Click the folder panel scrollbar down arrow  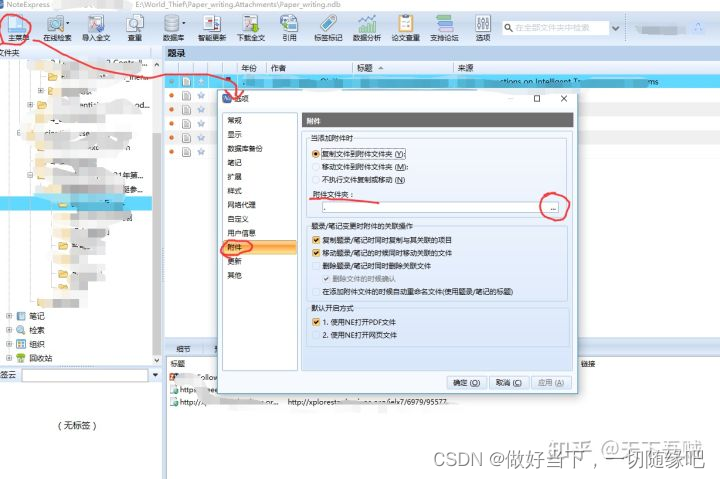(157, 361)
